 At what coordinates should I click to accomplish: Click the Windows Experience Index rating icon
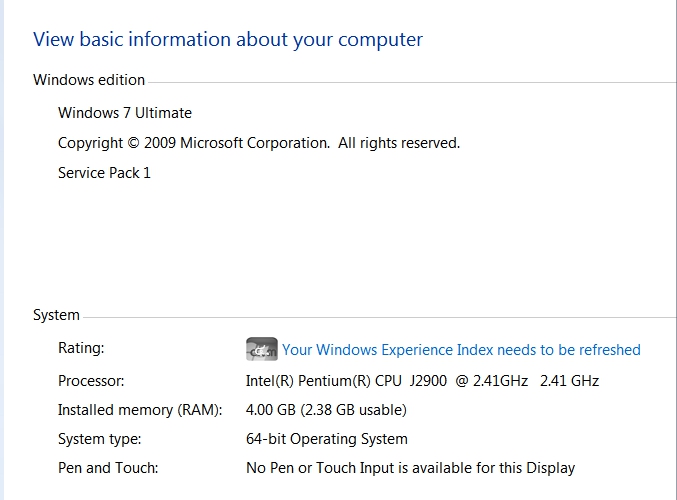pyautogui.click(x=261, y=349)
